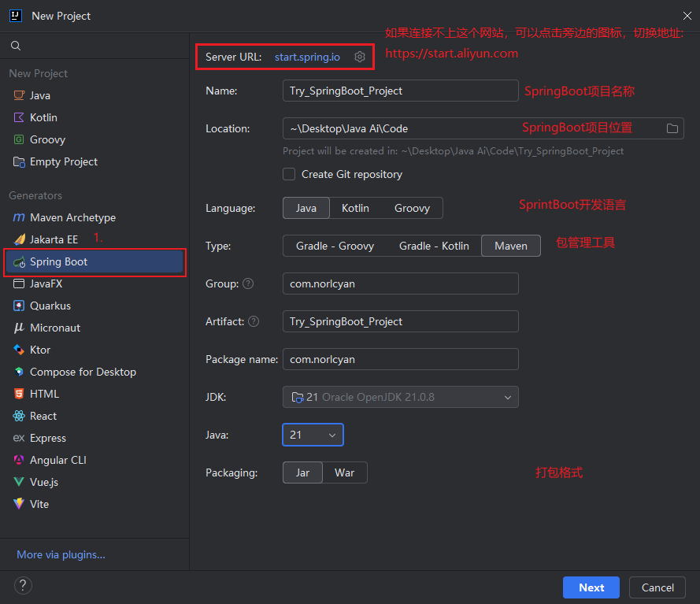
Task: Select Empty Project entry
Action: coord(94,161)
